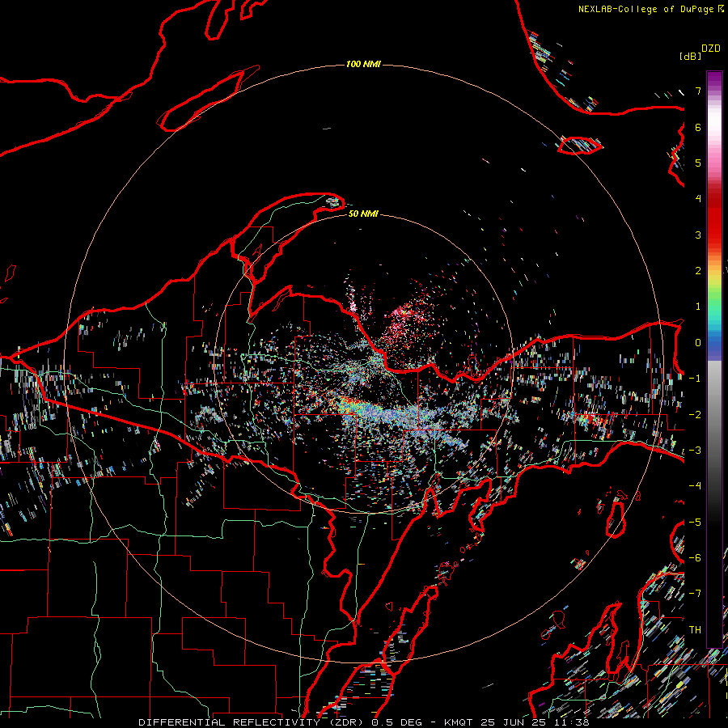Click the NEXLAB-College of DuPage label
Viewport: 728px width, 728px height.
[x=647, y=9]
